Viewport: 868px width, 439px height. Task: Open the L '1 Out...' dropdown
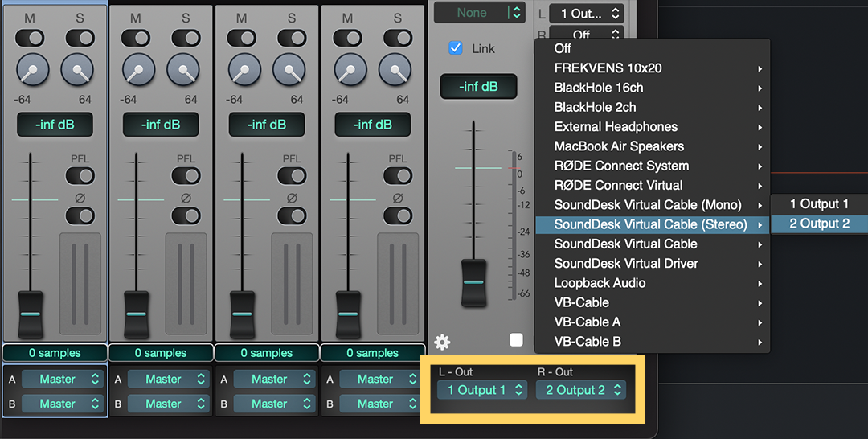(587, 14)
